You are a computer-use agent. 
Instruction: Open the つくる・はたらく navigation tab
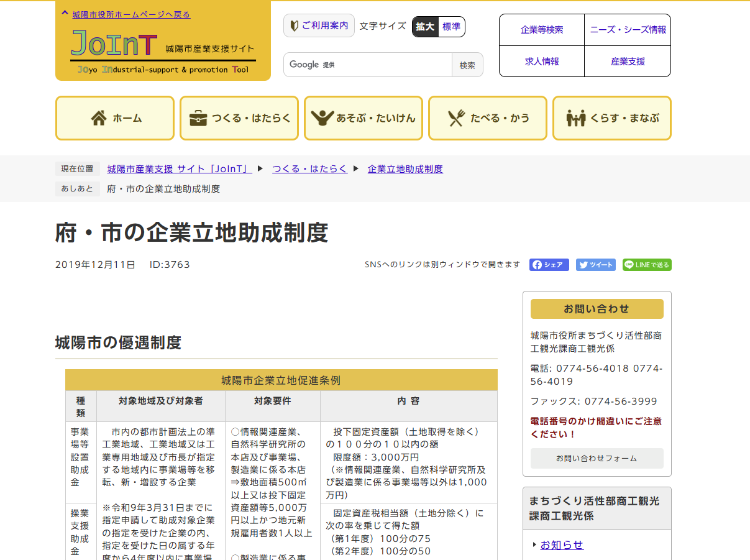coord(239,118)
